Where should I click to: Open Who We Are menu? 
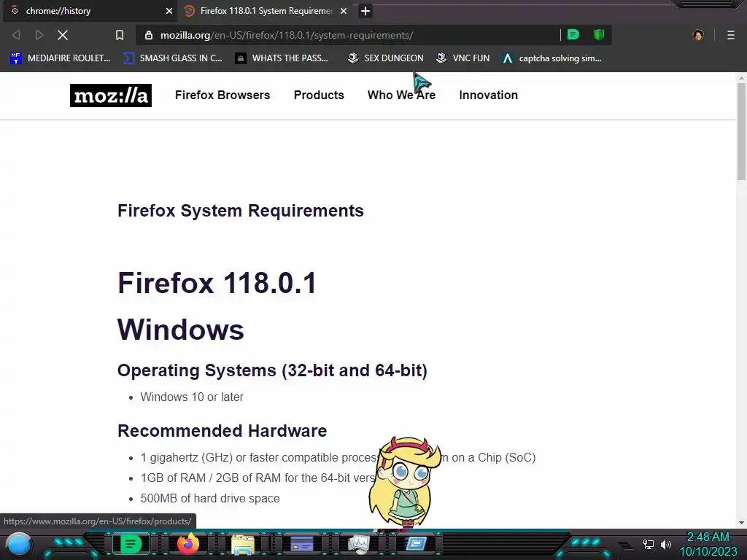(401, 96)
